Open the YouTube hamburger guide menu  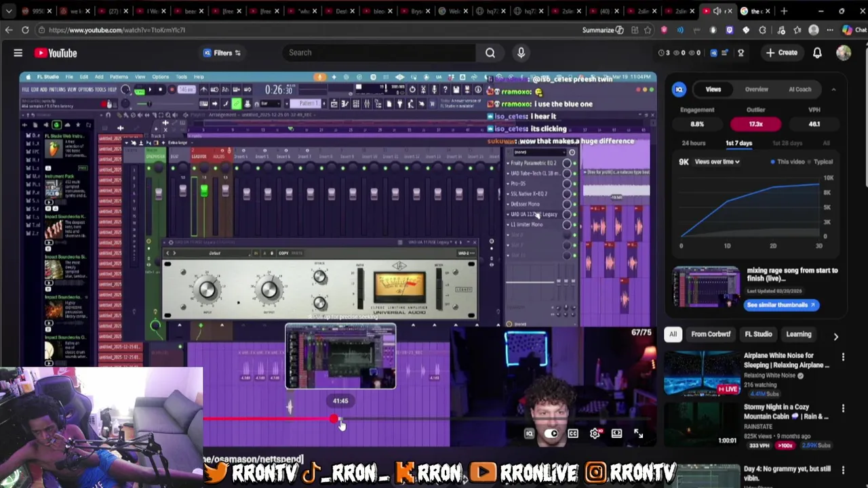coord(18,53)
